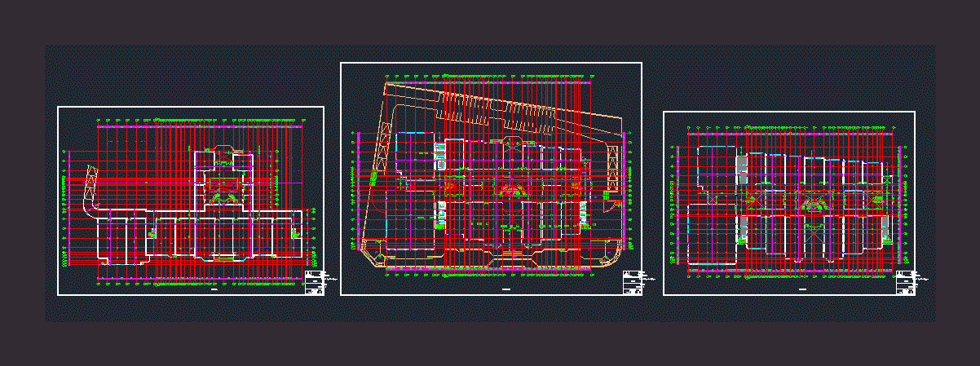Click the bottom magenta dimension line of middle plan

coord(489,269)
